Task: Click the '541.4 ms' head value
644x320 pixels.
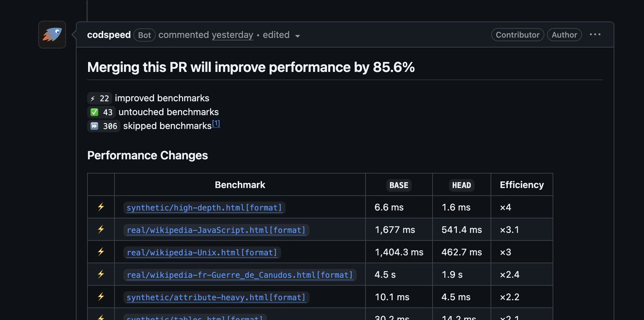Action: 461,230
